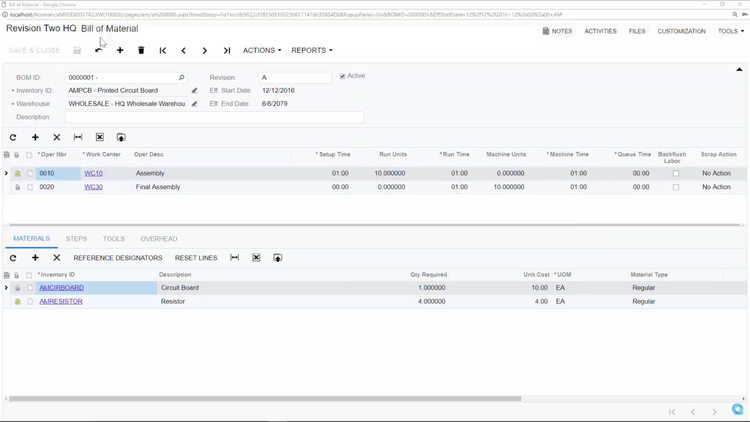Click into the Description input field

[x=214, y=117]
